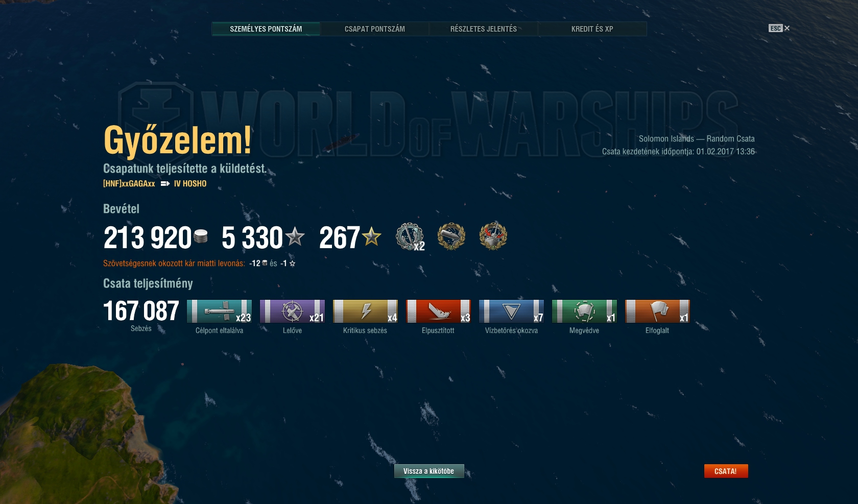Click the Vissza a kikötőbe button
Image resolution: width=858 pixels, height=504 pixels.
[429, 471]
